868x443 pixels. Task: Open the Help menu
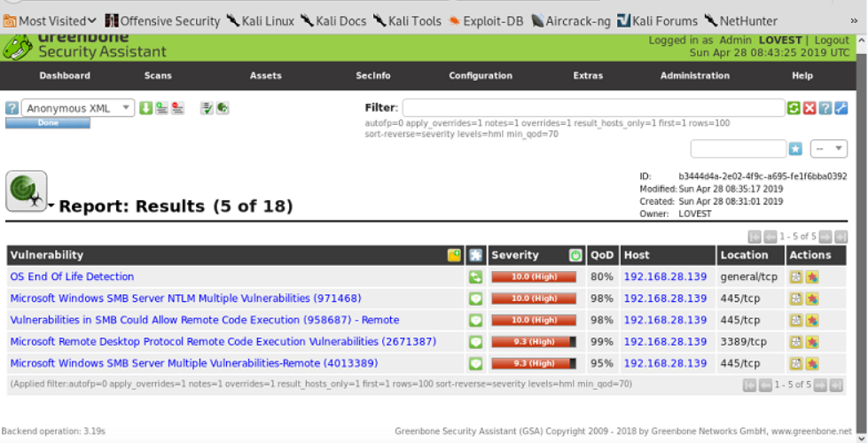coord(802,76)
